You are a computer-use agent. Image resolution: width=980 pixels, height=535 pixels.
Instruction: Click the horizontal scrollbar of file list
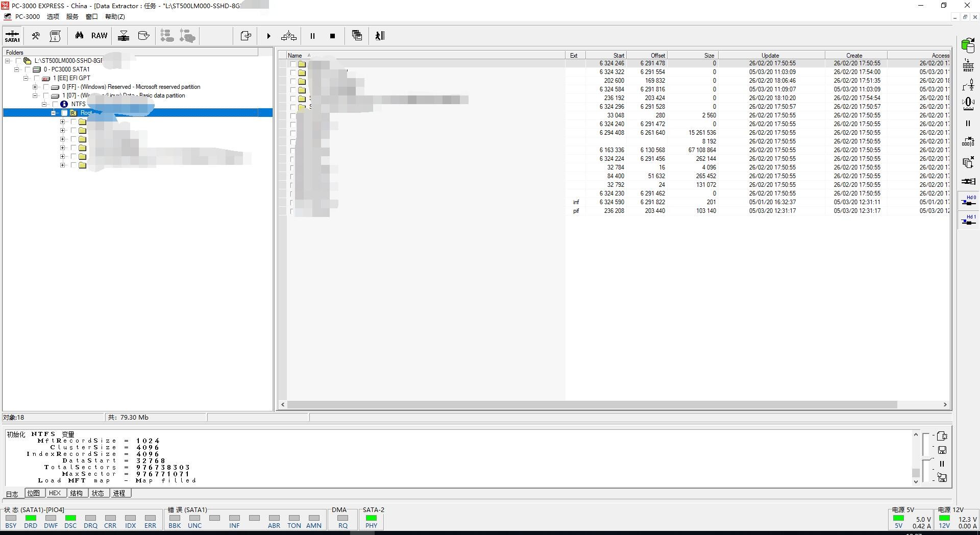[x=592, y=405]
